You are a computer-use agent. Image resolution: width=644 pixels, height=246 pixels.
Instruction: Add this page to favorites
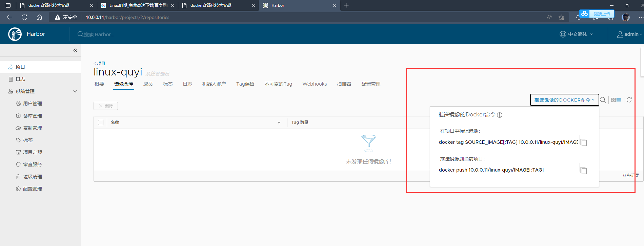pyautogui.click(x=562, y=17)
